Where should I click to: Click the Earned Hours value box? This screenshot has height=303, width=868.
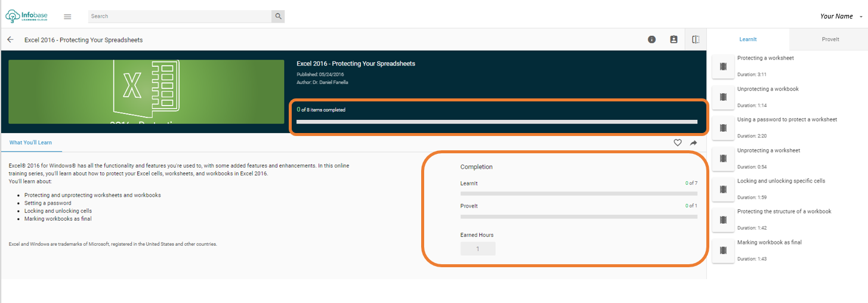pos(478,249)
